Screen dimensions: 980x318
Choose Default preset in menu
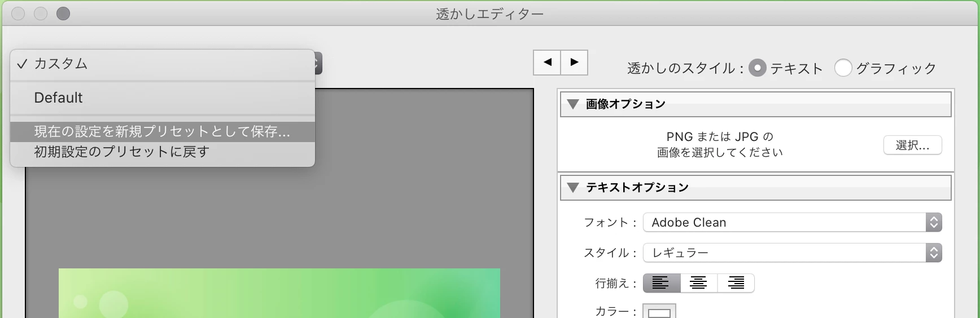[163, 98]
